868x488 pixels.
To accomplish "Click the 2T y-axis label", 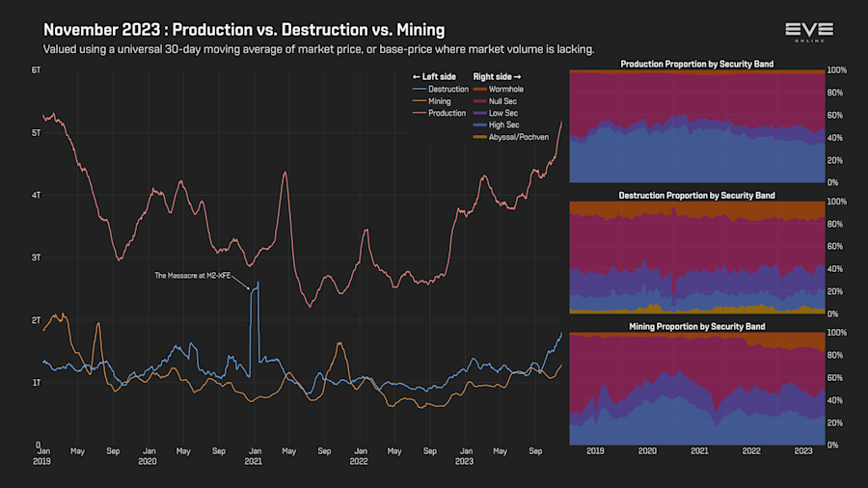I will [x=36, y=320].
